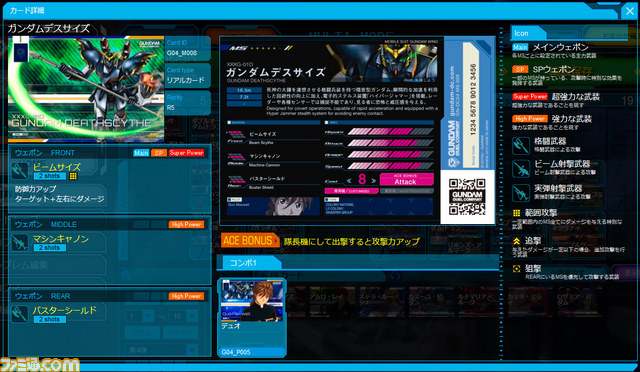The image size is (640, 372).
Task: Click the weapon icon beside マシンキャノン
Action: tap(20, 243)
